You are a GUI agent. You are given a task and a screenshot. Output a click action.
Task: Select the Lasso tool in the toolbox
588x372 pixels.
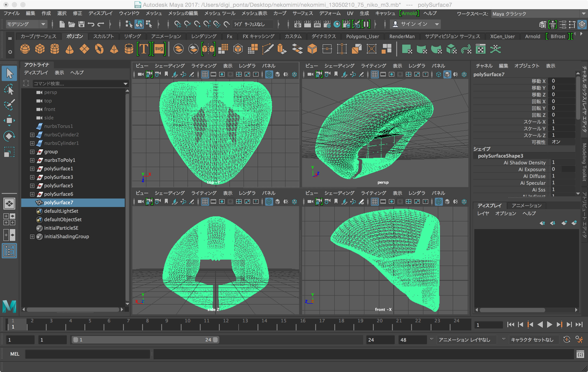point(9,90)
